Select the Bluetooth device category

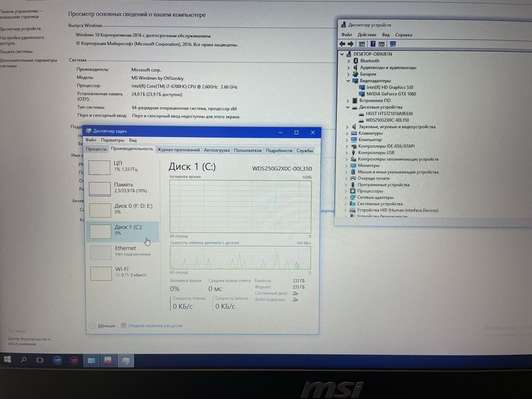pos(370,61)
